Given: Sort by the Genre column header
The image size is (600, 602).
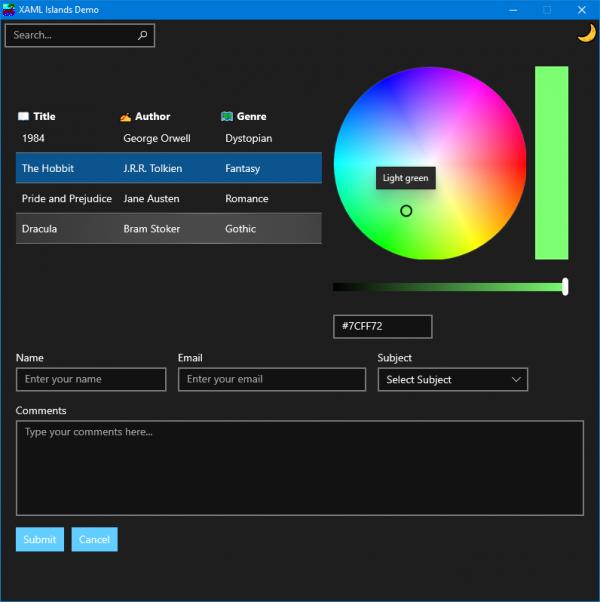Looking at the screenshot, I should click(251, 116).
